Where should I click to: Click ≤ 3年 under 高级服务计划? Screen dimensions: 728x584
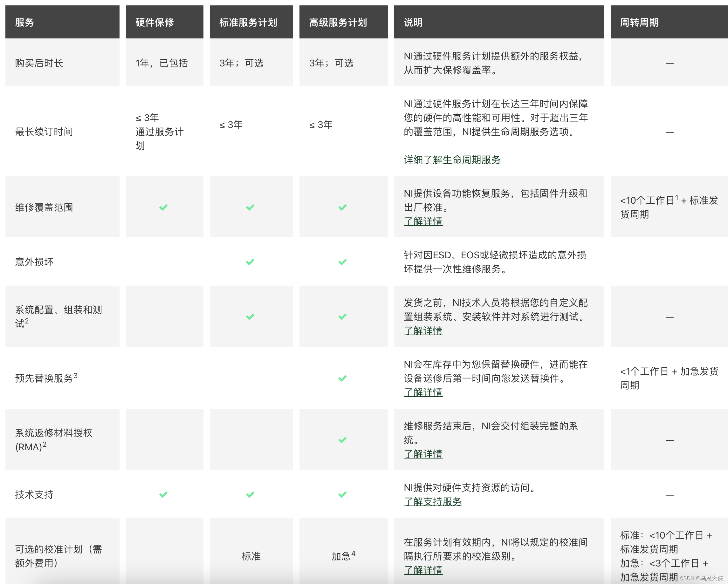click(321, 125)
